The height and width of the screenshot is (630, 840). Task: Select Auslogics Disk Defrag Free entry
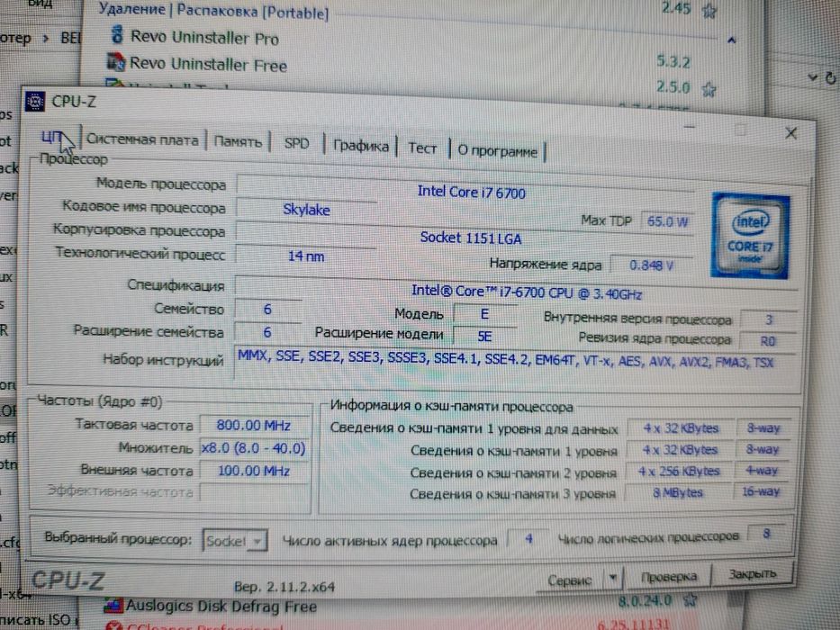(221, 607)
